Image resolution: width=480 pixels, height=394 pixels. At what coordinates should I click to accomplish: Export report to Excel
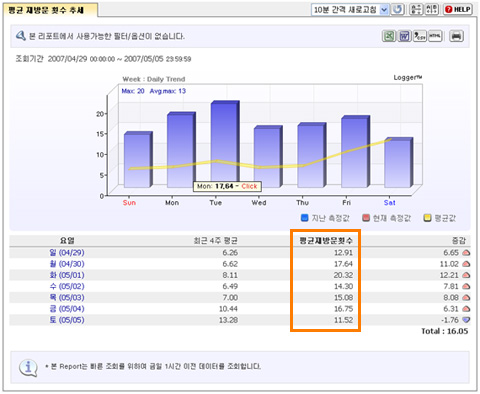point(389,36)
